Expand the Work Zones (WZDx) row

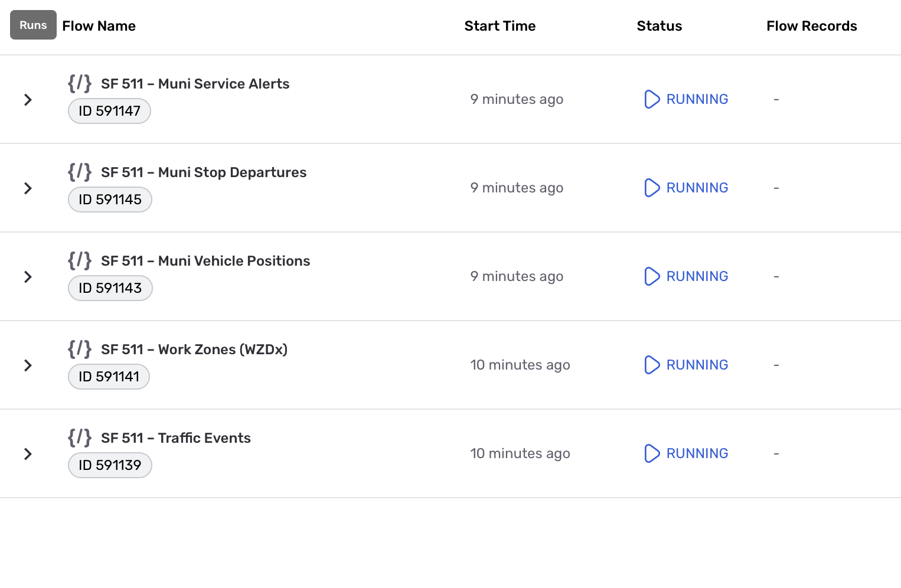coord(28,365)
